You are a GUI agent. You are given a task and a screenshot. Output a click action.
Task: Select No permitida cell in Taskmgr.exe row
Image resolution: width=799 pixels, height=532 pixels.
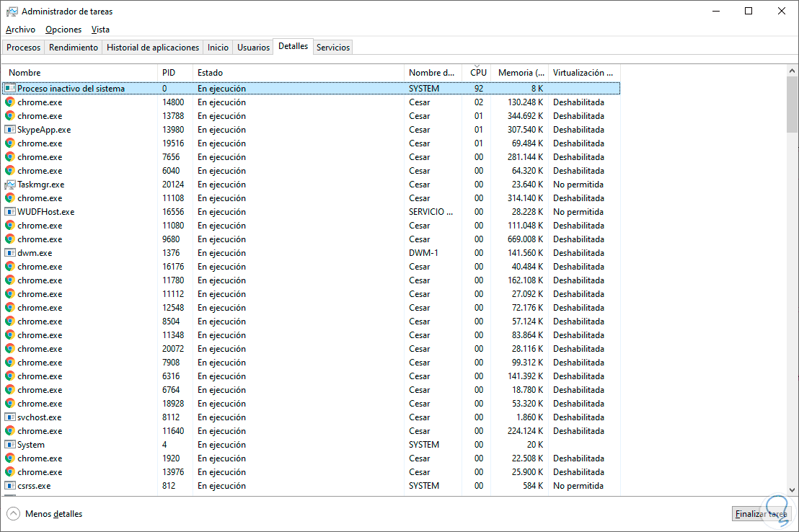click(578, 185)
